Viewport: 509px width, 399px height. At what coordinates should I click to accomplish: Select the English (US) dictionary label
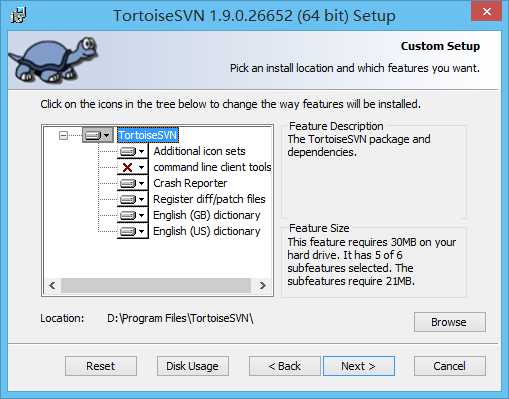point(207,231)
